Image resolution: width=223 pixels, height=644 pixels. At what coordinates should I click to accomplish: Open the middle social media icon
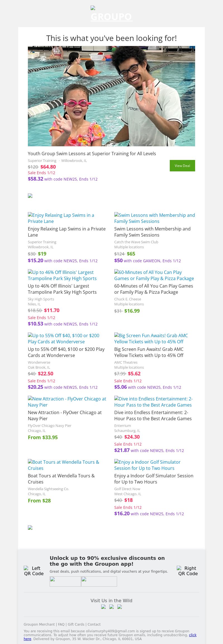click(x=111, y=607)
